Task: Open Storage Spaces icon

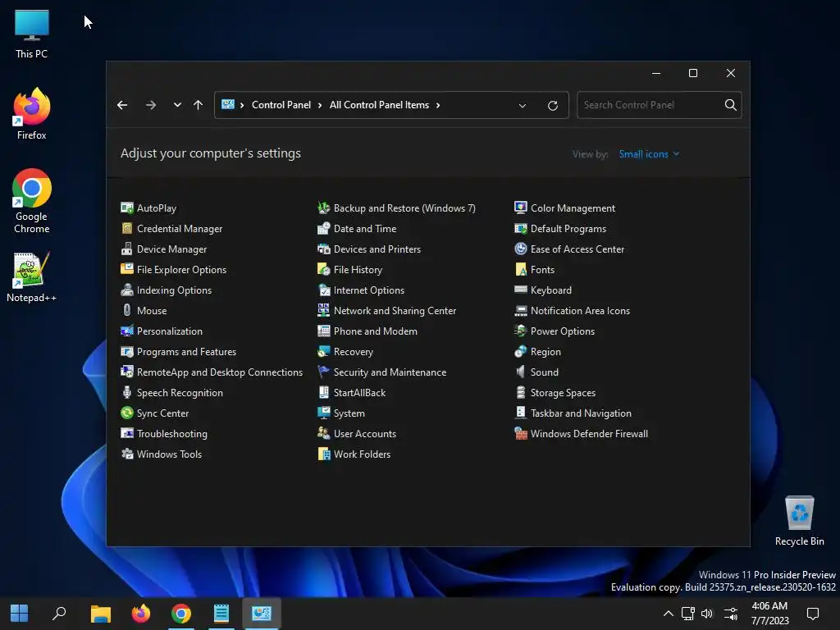Action: pyautogui.click(x=521, y=393)
